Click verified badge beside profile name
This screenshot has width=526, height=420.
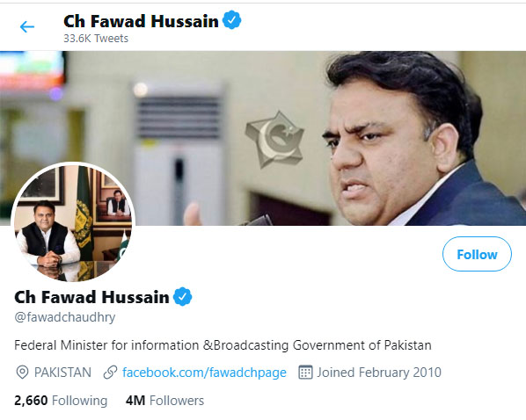(182, 296)
